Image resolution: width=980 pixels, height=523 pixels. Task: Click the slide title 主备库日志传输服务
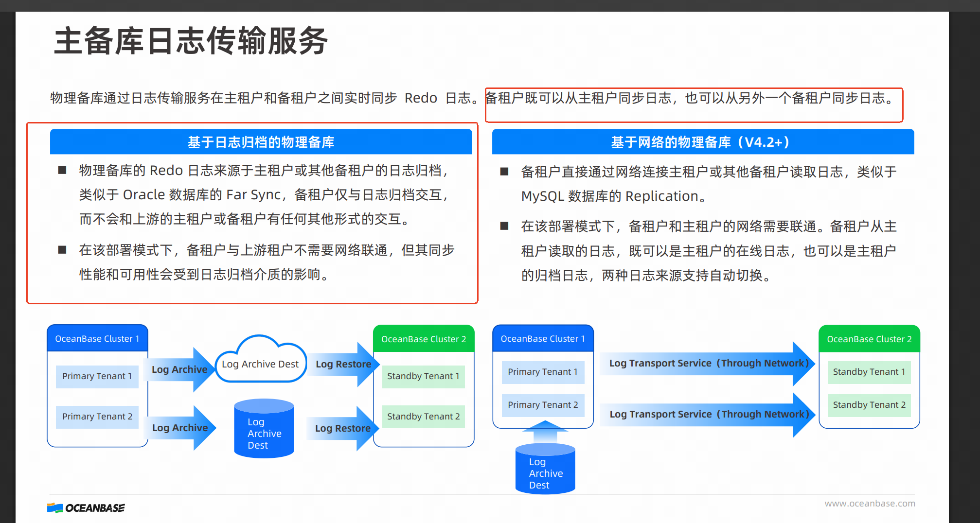[x=191, y=41]
